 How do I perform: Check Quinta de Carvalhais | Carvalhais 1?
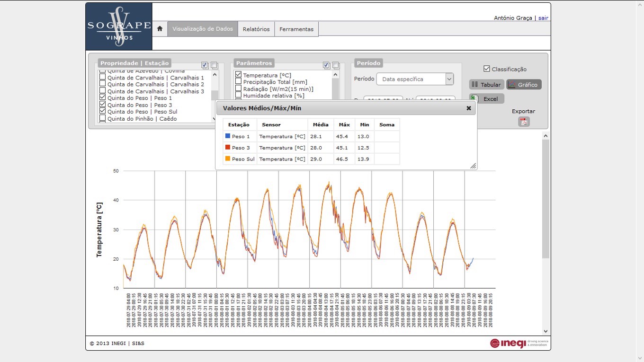tap(103, 78)
